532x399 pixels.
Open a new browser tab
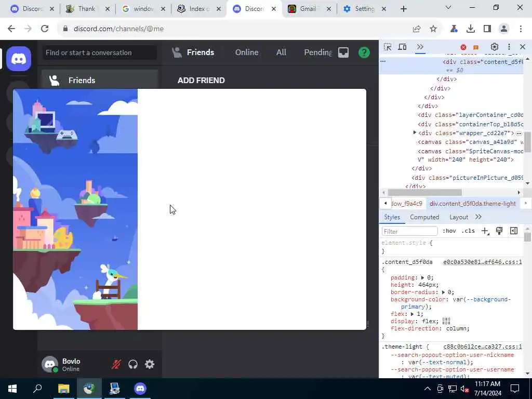click(x=403, y=9)
